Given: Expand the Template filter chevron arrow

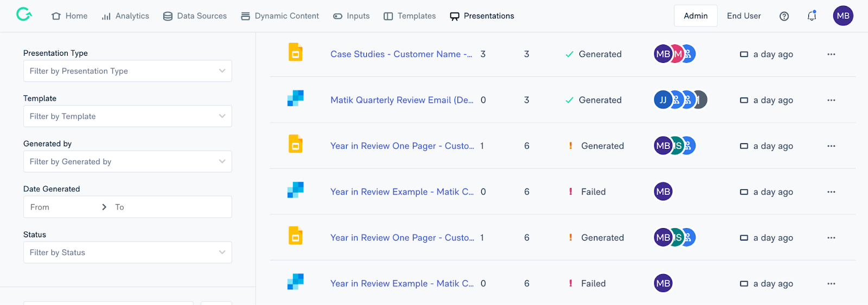Looking at the screenshot, I should tap(222, 116).
